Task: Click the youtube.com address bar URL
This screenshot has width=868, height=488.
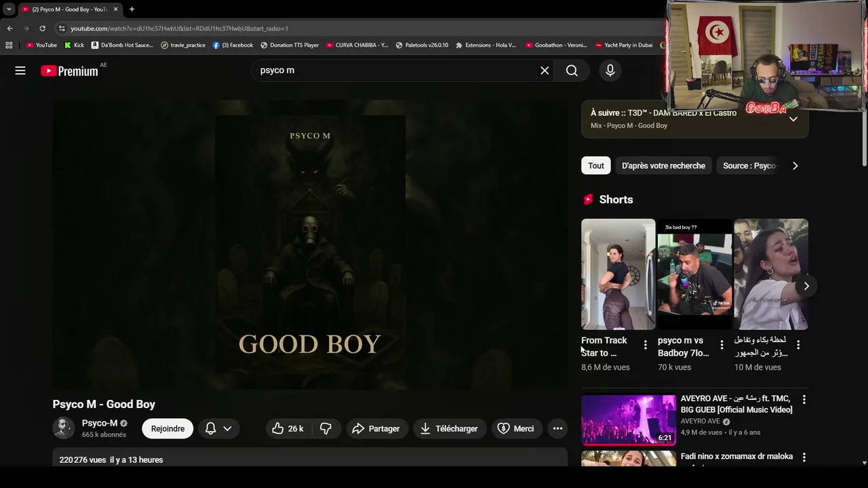Action: pos(180,28)
